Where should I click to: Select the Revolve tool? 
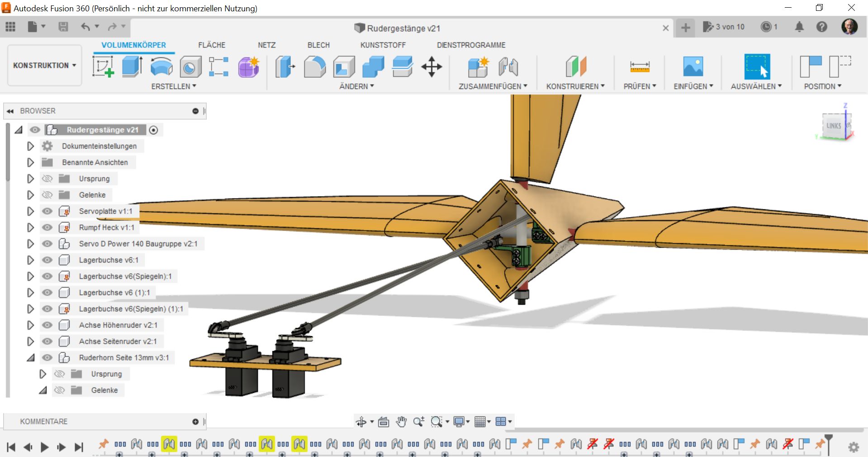(x=161, y=66)
